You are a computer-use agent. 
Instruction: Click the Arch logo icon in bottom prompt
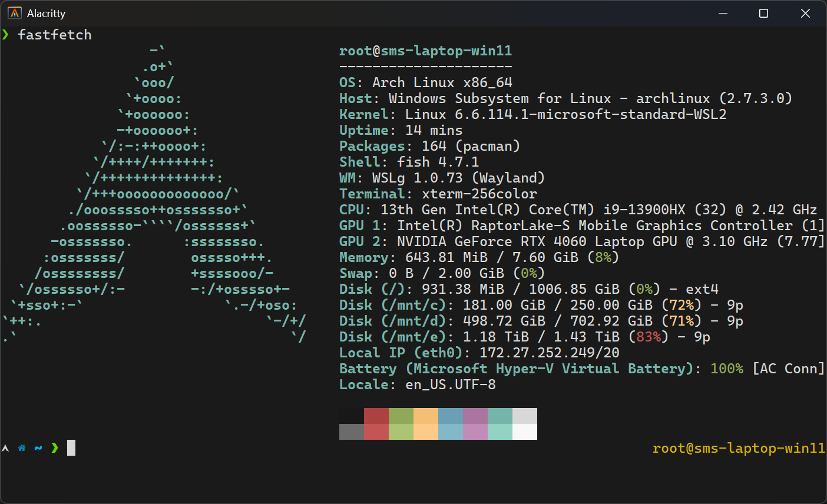[5, 448]
